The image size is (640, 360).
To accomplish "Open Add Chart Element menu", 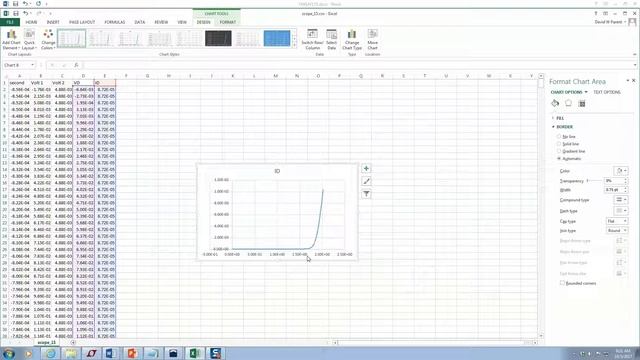I will tap(11, 40).
